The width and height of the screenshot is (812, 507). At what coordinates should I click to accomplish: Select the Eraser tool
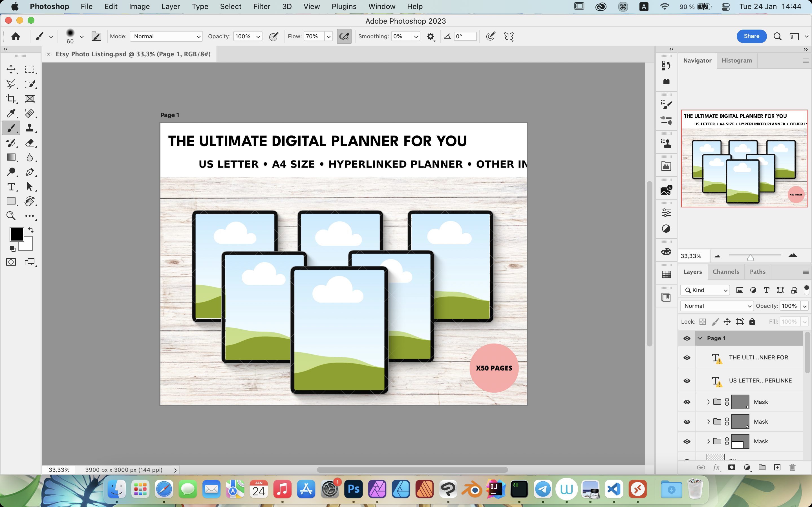point(30,143)
